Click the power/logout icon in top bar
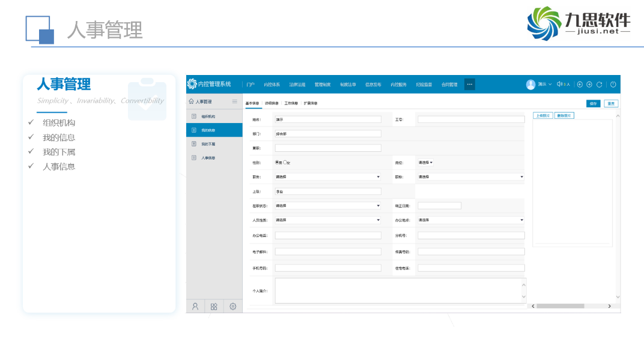Viewport: 644px width, 360px height. pyautogui.click(x=613, y=85)
